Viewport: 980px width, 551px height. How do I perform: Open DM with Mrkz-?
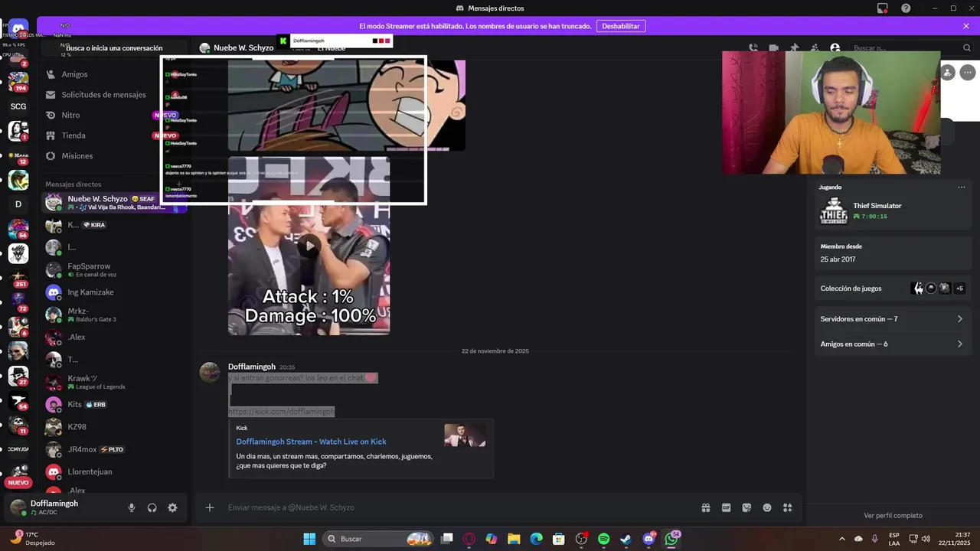click(113, 315)
